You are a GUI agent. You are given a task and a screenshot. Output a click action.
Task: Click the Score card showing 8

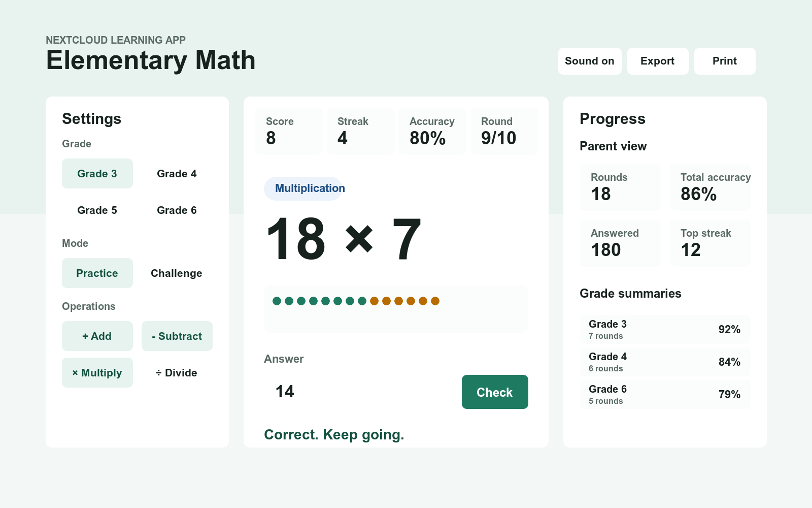pyautogui.click(x=289, y=131)
